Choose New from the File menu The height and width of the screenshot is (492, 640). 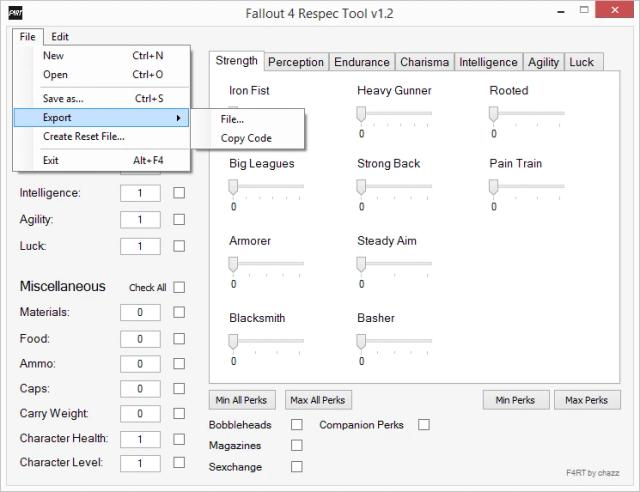click(102, 56)
